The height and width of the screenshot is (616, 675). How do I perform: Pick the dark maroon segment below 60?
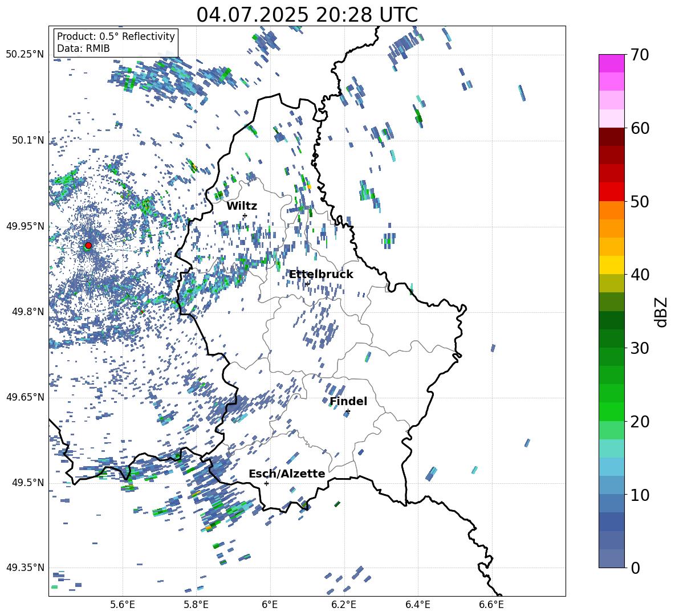tap(612, 137)
